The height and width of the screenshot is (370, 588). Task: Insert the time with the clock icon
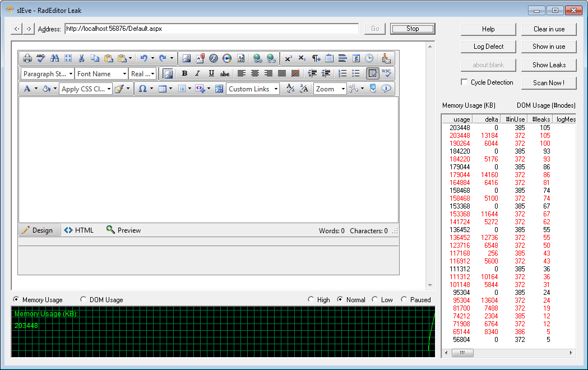tap(369, 58)
